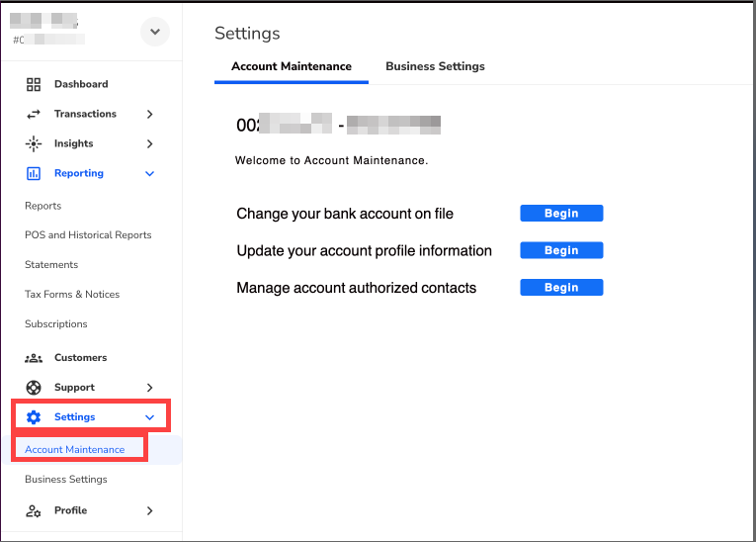
Task: Click the Settings gear icon
Action: point(34,417)
